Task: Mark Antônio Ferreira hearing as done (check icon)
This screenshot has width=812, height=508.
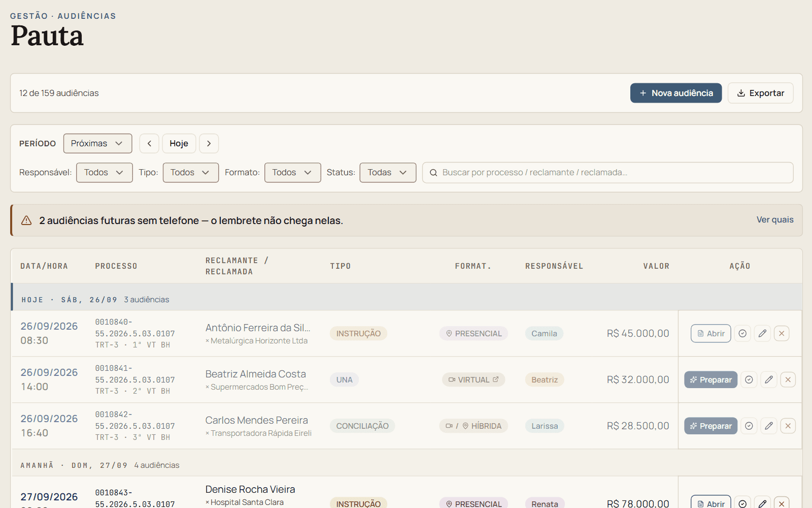Action: click(742, 333)
